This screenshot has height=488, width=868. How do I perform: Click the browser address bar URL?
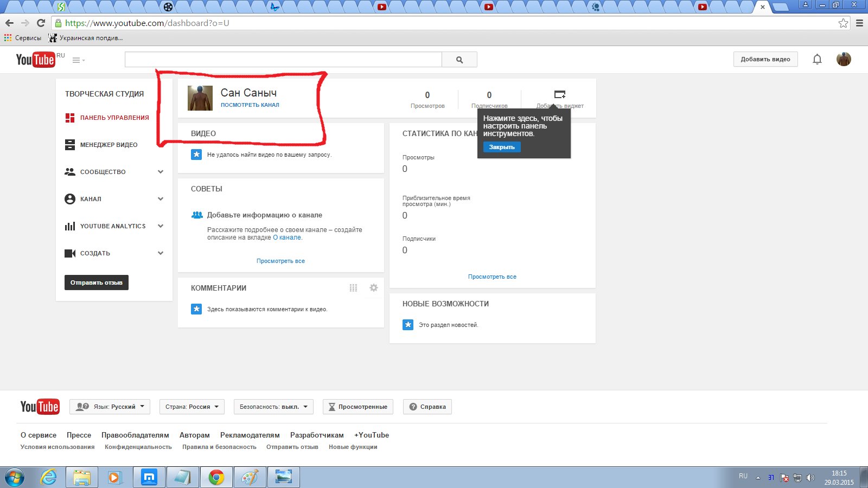(x=147, y=23)
